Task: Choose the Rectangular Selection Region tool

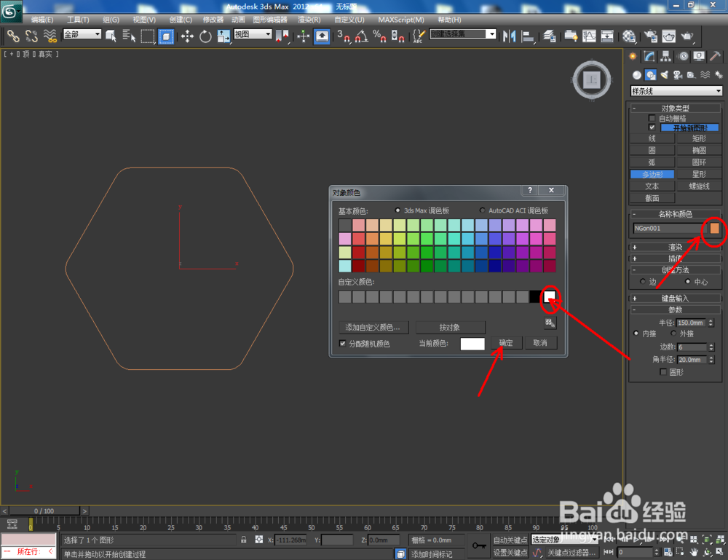Action: point(148,36)
